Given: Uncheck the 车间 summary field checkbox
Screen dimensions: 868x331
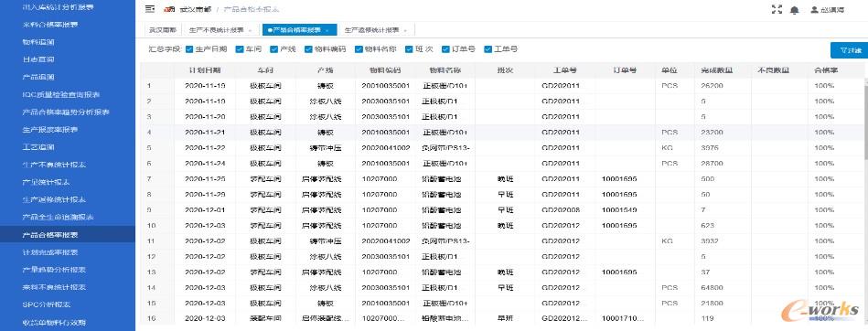Looking at the screenshot, I should tap(239, 48).
